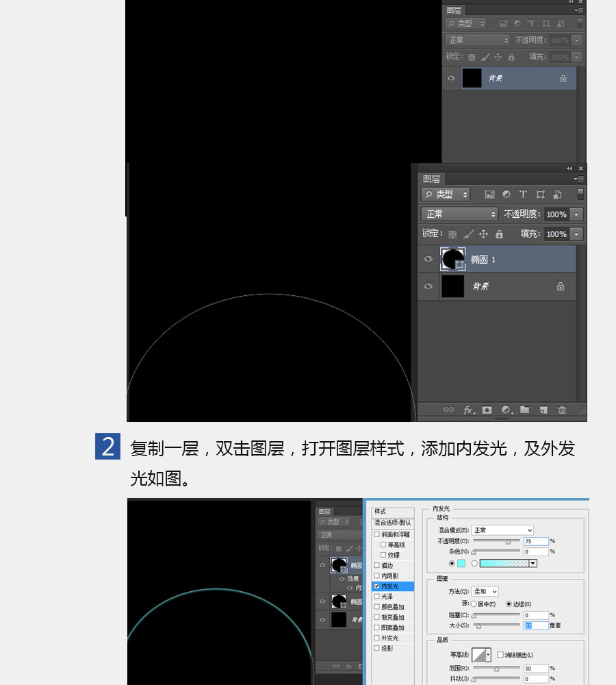Hide 背景 layer eye in dimmed single-layer Layers panel
616x685 pixels.
[x=451, y=78]
